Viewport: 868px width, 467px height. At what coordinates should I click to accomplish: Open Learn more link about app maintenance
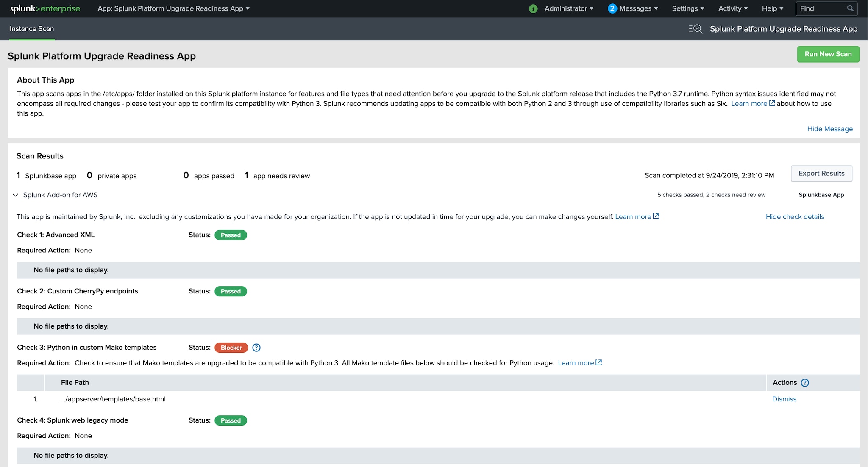point(637,217)
